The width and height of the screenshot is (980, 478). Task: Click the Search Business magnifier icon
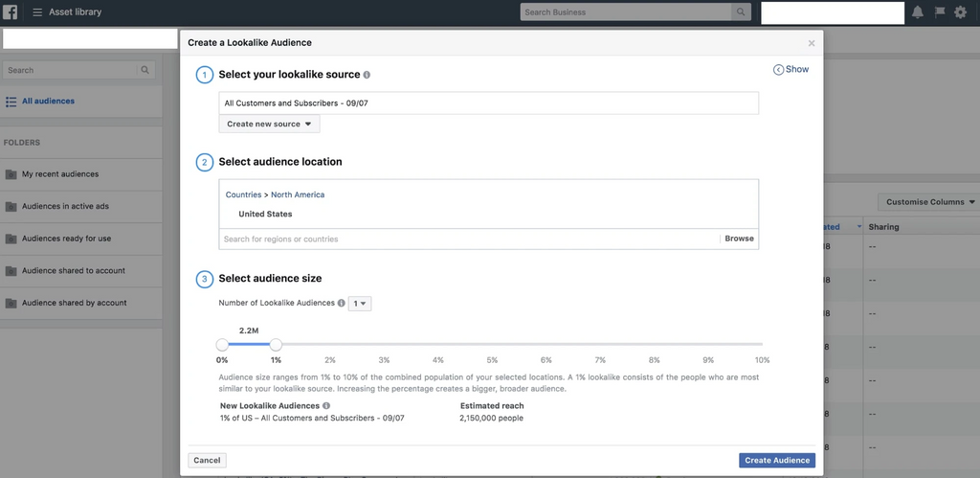pyautogui.click(x=741, y=12)
